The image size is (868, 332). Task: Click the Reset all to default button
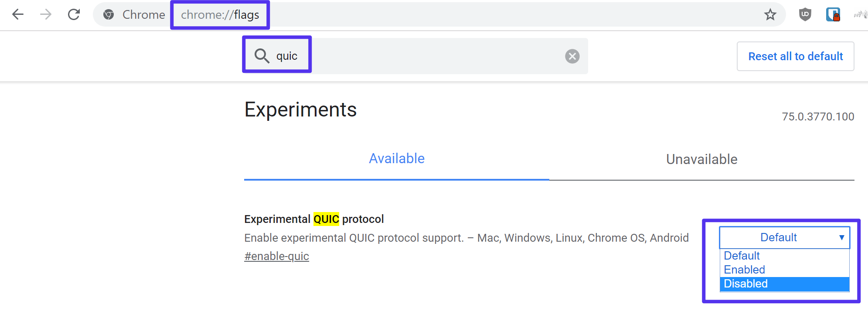[x=795, y=56]
